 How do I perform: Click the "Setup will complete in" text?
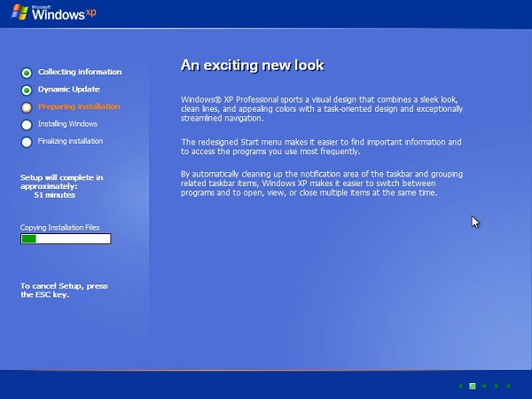[62, 177]
